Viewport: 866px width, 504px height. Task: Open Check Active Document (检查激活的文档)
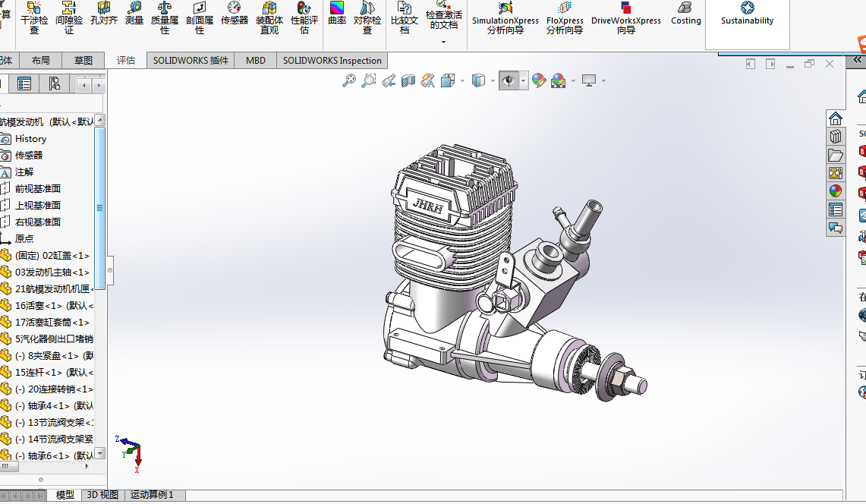[x=443, y=15]
